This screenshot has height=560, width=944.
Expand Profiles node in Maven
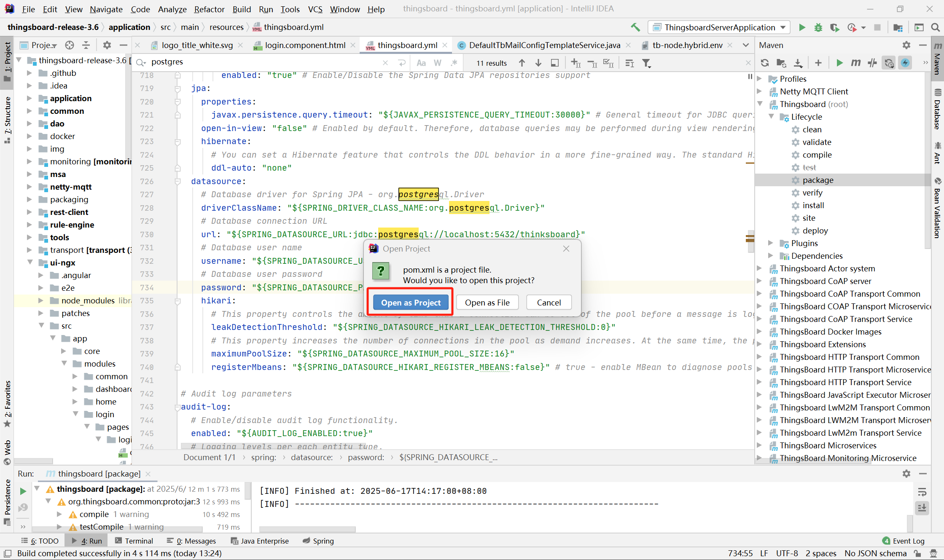pos(759,78)
